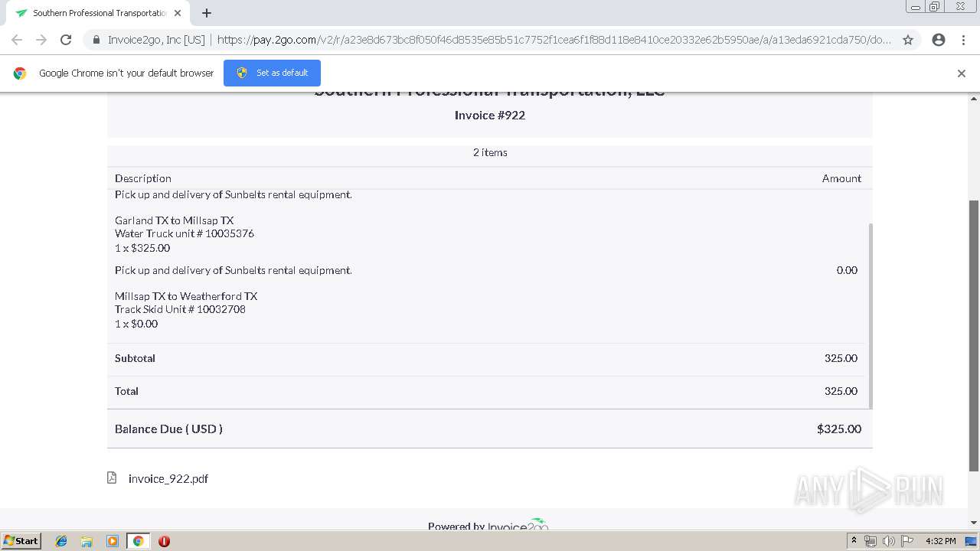This screenshot has height=551, width=980.
Task: Click the red Opera-style taskbar icon
Action: tap(164, 541)
